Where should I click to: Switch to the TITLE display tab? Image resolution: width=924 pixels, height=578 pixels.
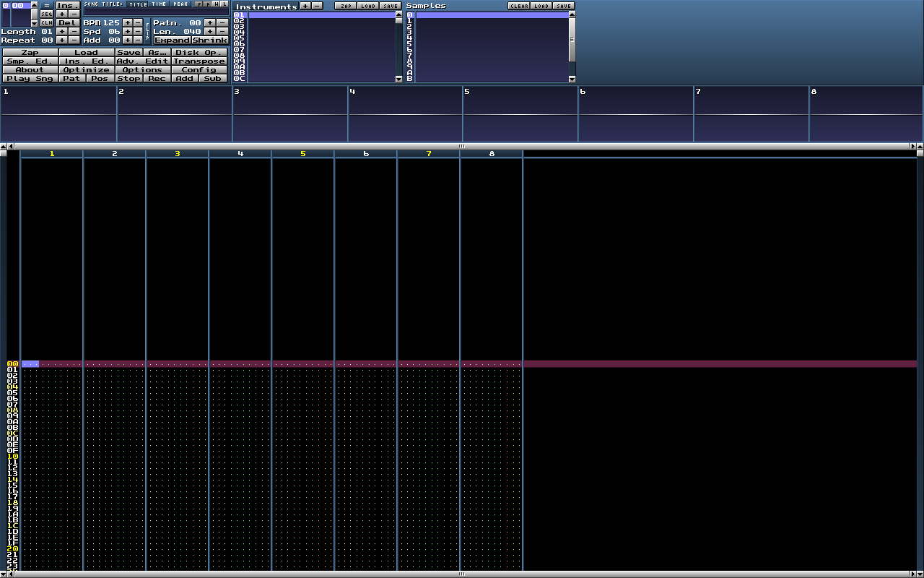pos(137,4)
